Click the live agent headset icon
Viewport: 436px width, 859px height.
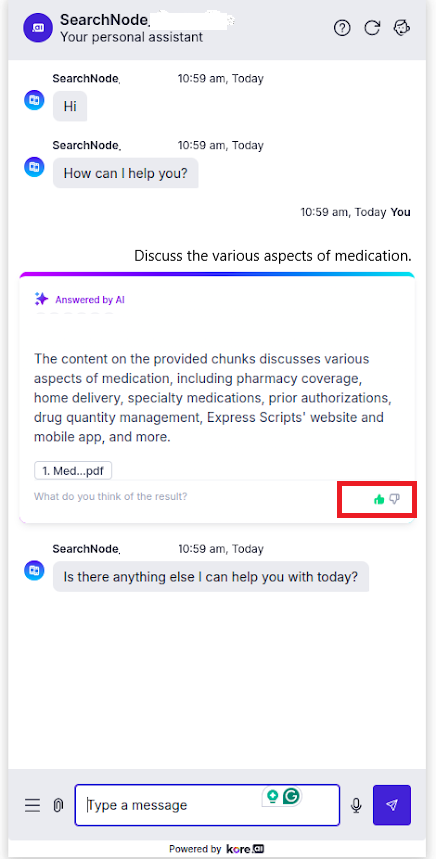pyautogui.click(x=402, y=28)
